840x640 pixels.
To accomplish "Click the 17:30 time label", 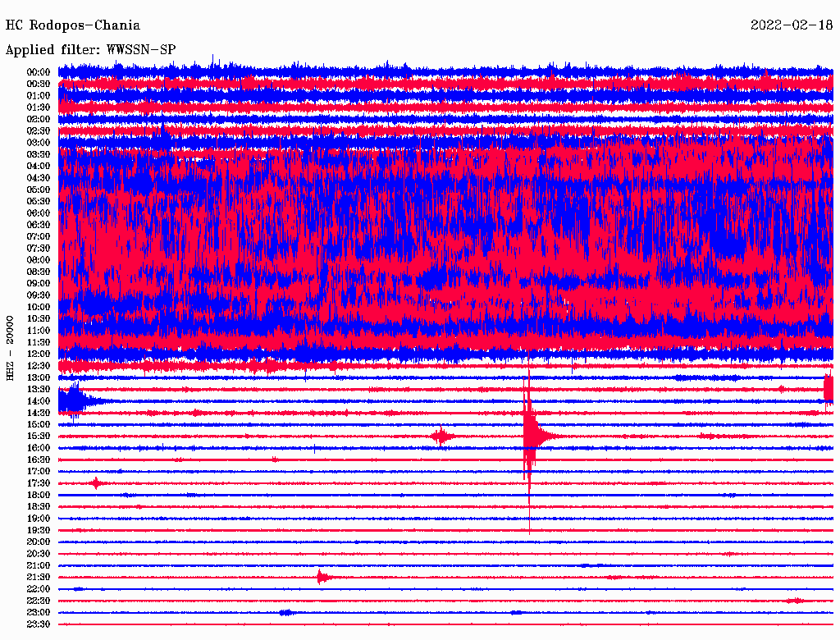I will [39, 483].
